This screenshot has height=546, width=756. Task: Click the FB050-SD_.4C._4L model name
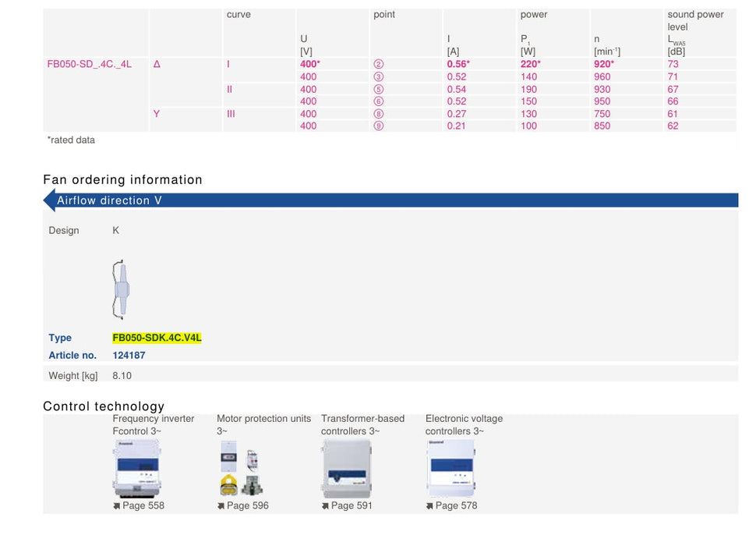coord(89,64)
